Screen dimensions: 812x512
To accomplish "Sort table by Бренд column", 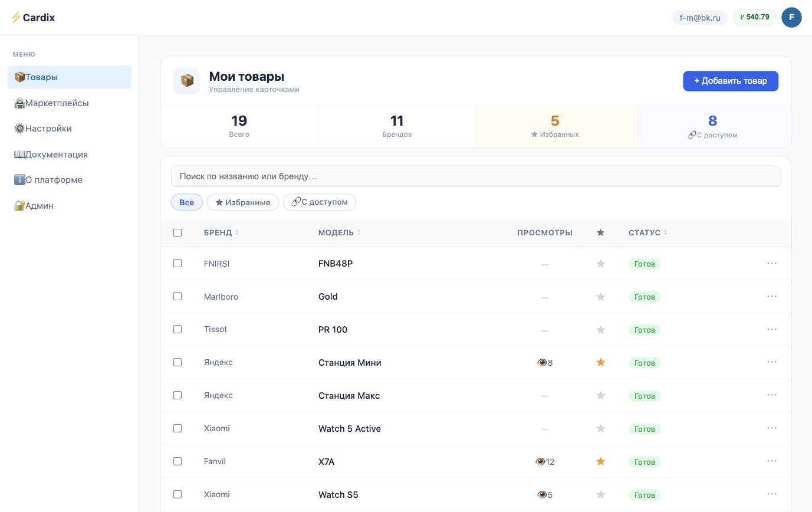I will pos(221,232).
